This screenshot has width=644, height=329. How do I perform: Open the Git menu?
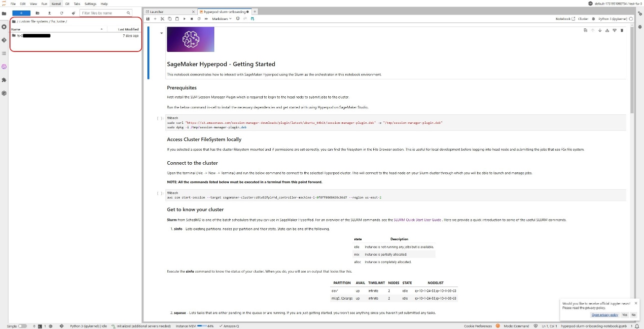click(x=67, y=3)
